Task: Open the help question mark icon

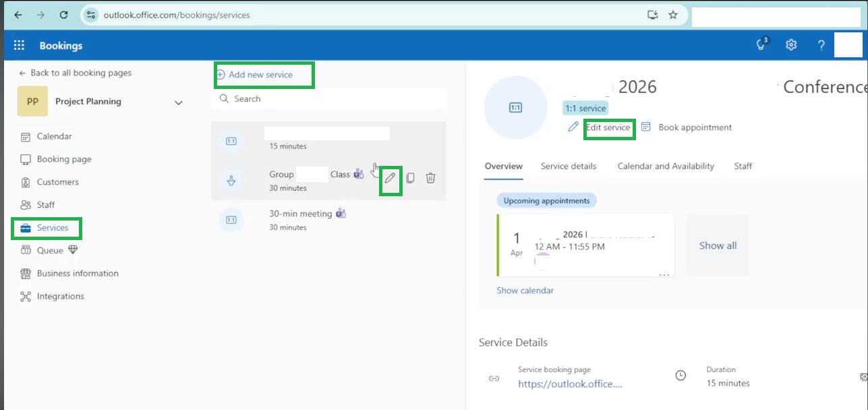Action: coord(821,45)
